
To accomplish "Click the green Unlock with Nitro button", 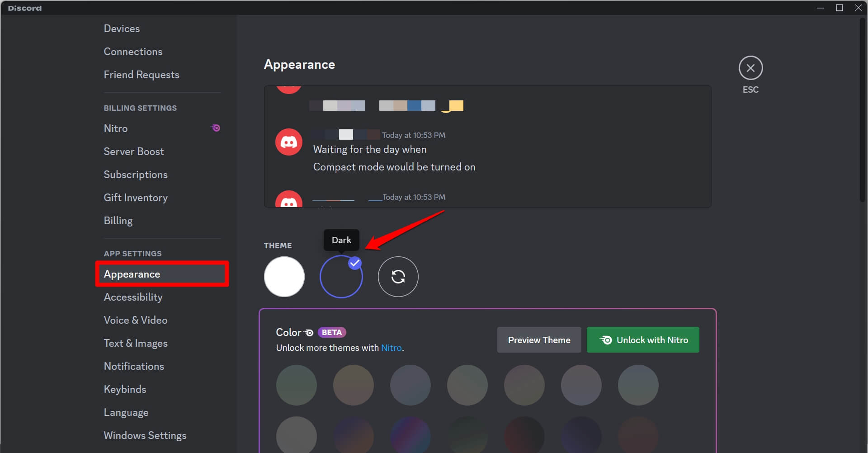I will (x=642, y=340).
